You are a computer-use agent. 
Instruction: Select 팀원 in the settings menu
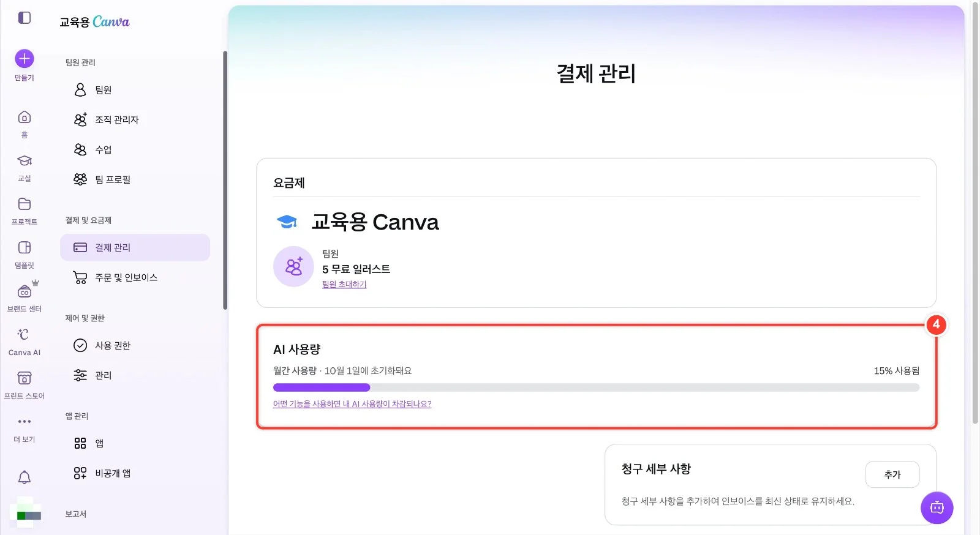coord(135,90)
